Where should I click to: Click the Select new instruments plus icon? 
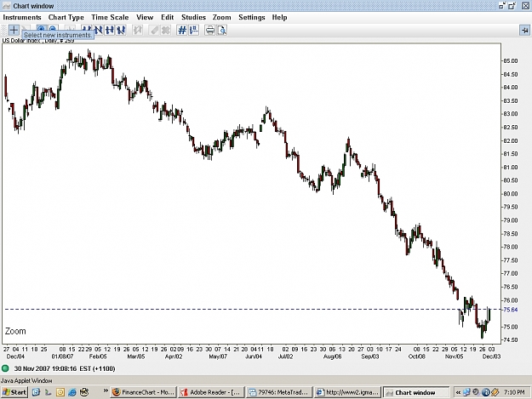14,30
